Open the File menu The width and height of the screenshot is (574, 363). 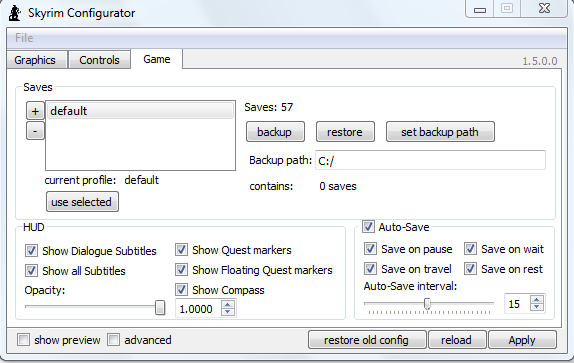click(24, 38)
